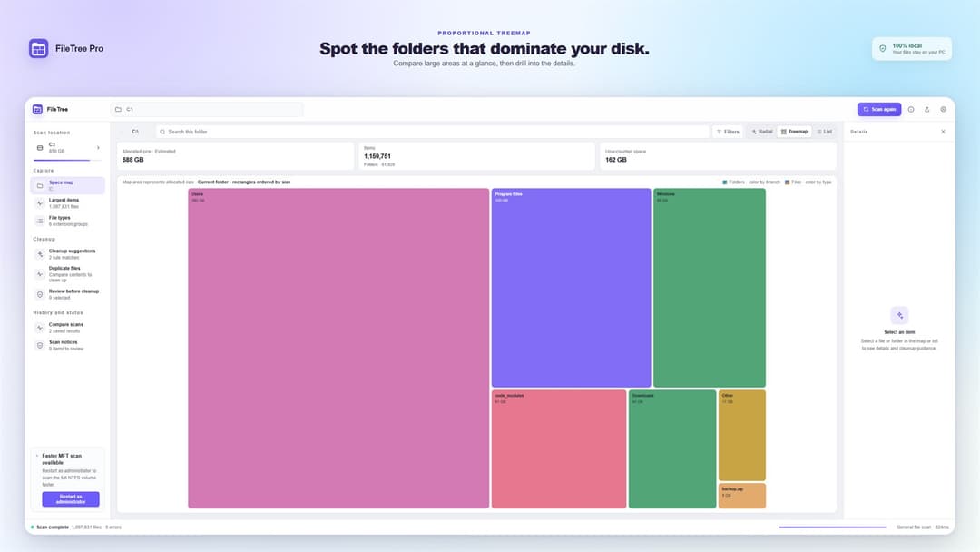Select the Treemap view tab

coord(794,132)
